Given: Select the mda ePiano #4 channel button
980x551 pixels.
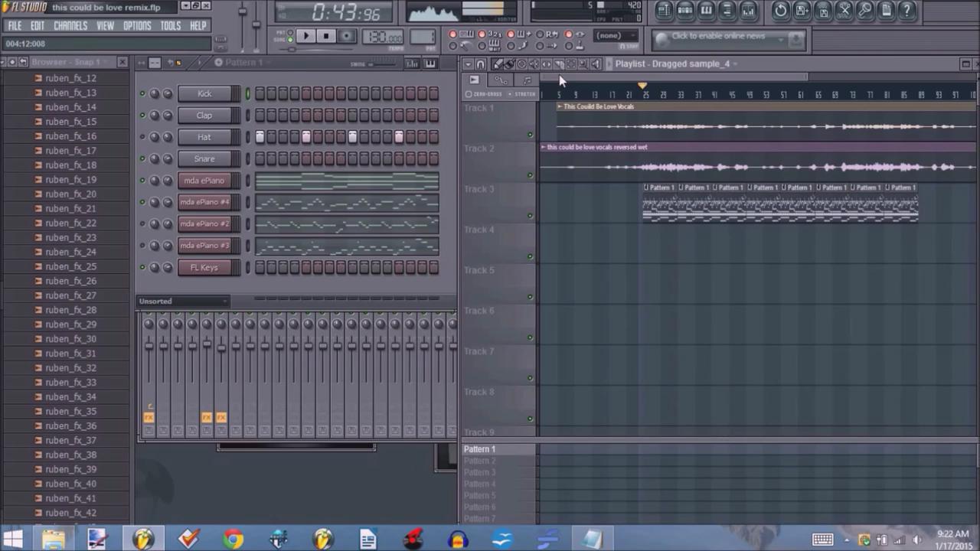Looking at the screenshot, I should click(x=204, y=202).
